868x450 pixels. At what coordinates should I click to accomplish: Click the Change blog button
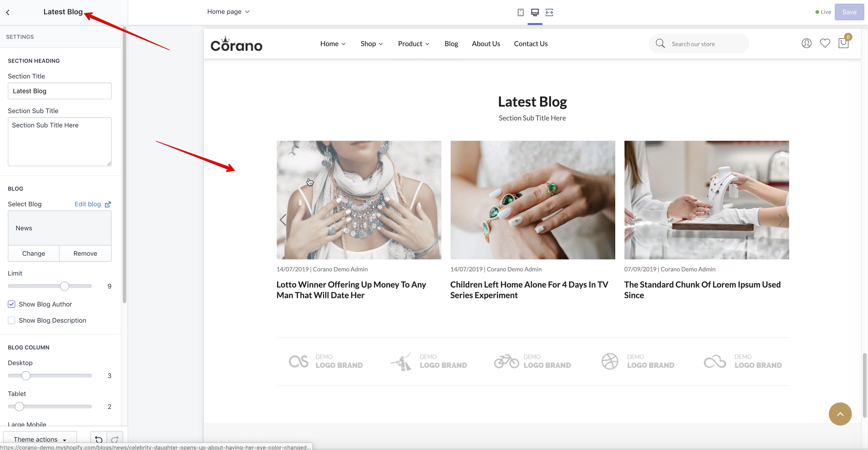click(x=33, y=253)
